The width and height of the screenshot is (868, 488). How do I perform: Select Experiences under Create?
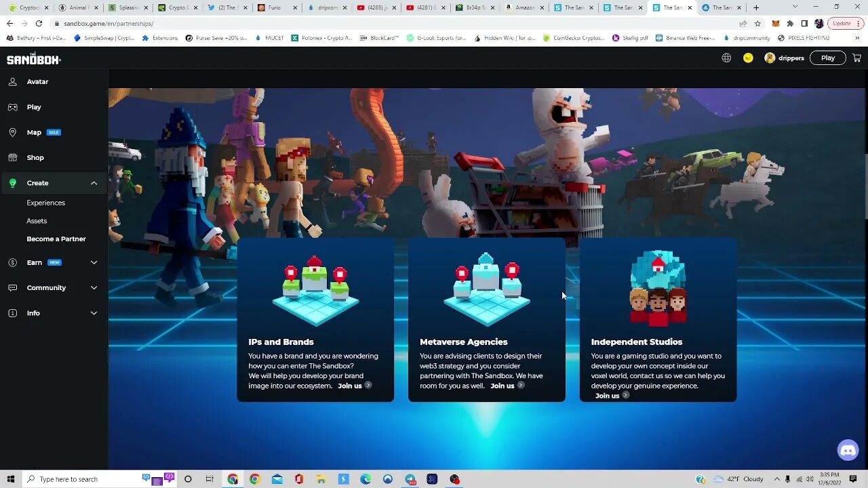[x=46, y=203]
